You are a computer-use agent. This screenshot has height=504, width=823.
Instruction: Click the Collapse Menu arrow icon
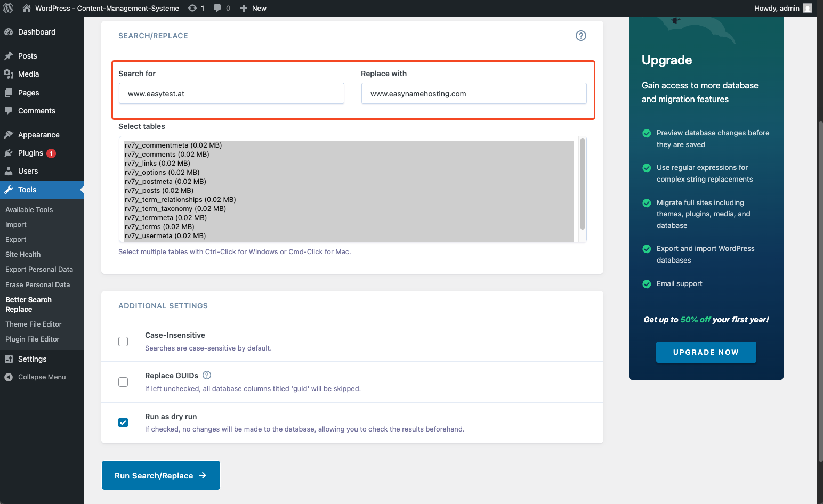(x=9, y=377)
